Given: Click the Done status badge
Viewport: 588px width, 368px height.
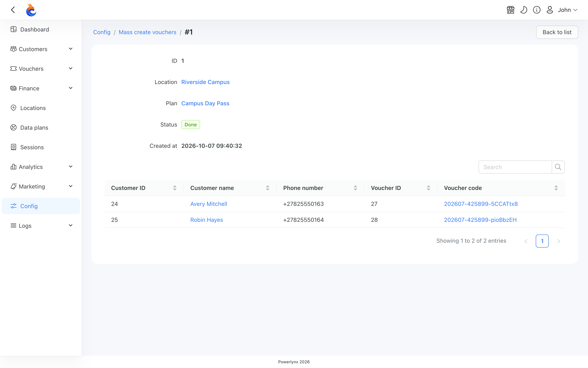Looking at the screenshot, I should point(190,125).
